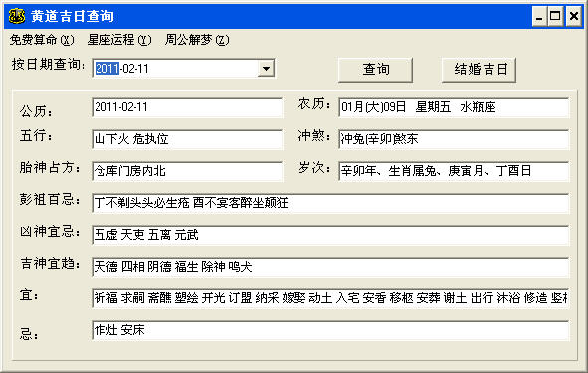The width and height of the screenshot is (588, 373).
Task: Click the 农历 label
Action: pos(314,104)
